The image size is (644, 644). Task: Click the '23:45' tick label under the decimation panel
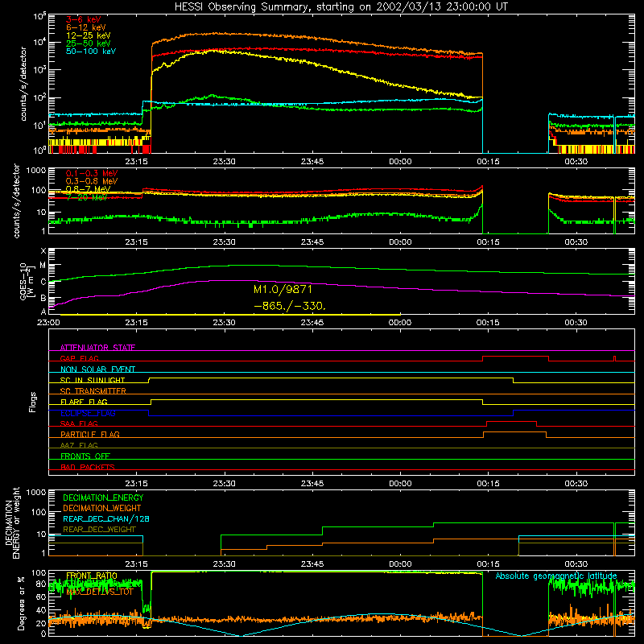[312, 564]
